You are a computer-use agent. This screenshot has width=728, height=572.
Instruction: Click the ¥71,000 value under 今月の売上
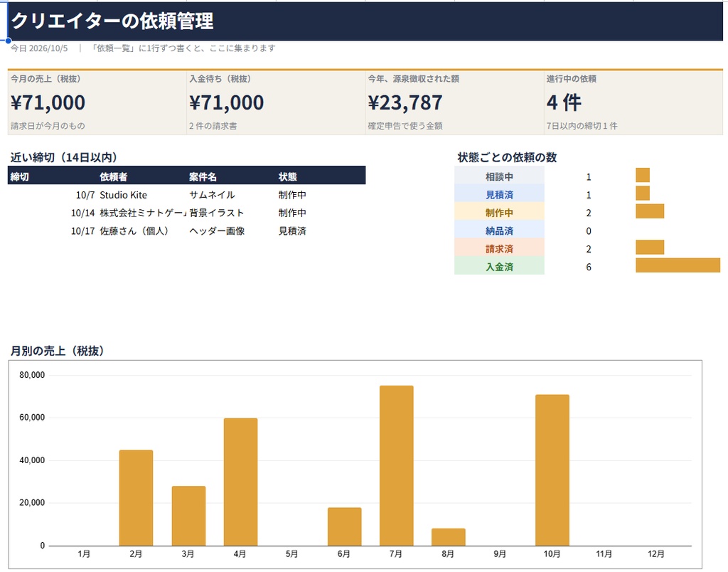(x=48, y=102)
